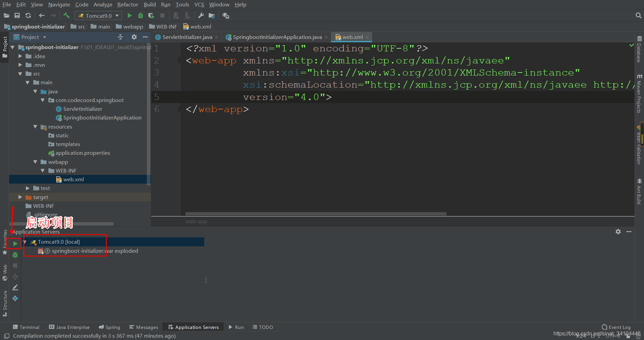Toggle the Database tool window
Image resolution: width=644 pixels, height=340 pixels.
[x=639, y=49]
